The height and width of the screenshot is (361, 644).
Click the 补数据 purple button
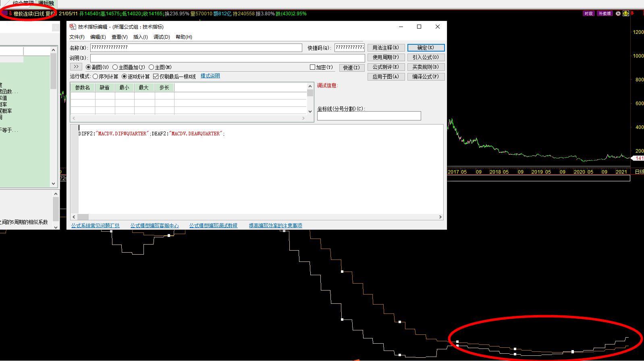(x=605, y=13)
